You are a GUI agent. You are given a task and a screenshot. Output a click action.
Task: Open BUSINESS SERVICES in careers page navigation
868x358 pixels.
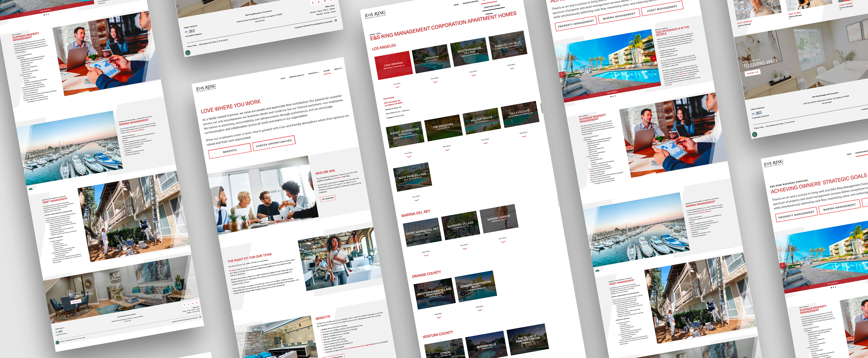click(297, 76)
